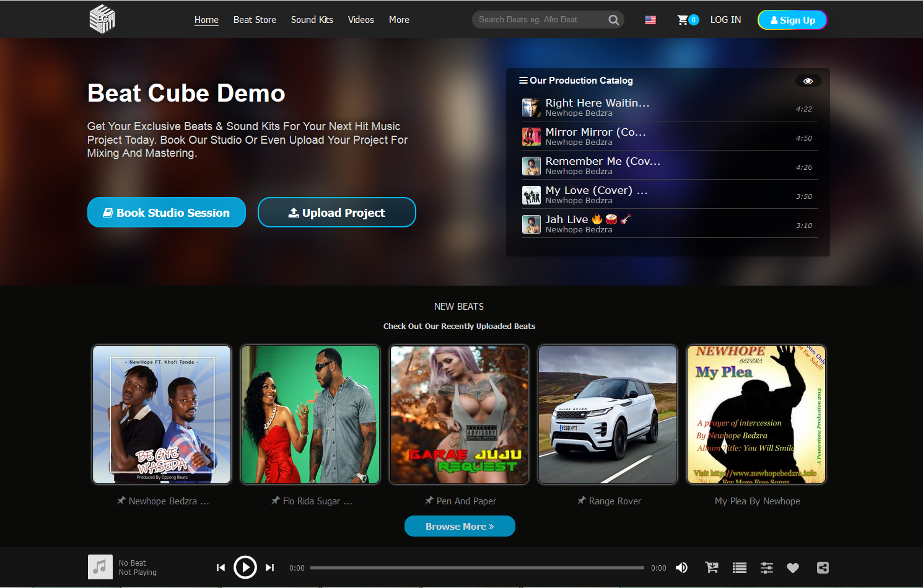
Task: Open the shopping cart in the header
Action: click(683, 20)
